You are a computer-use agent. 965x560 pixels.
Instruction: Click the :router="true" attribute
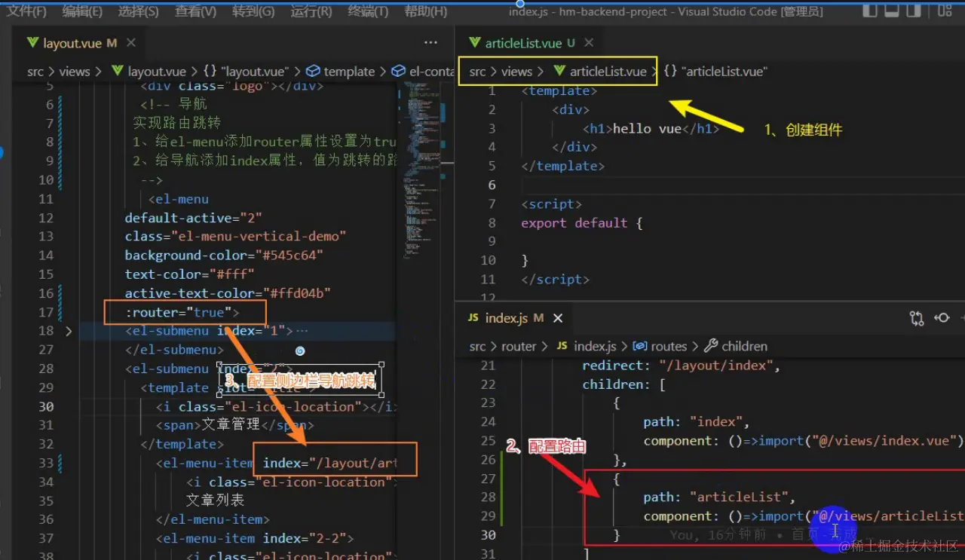pos(182,312)
